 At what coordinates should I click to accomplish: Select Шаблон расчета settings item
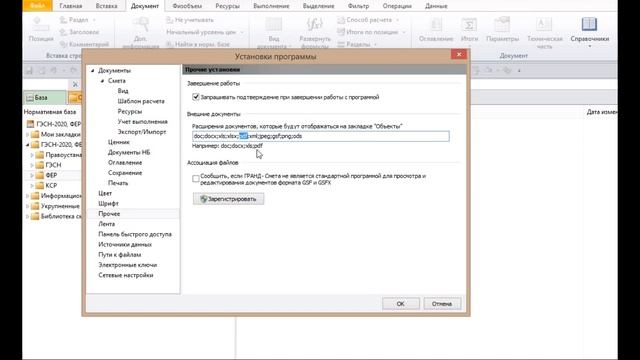[x=141, y=101]
